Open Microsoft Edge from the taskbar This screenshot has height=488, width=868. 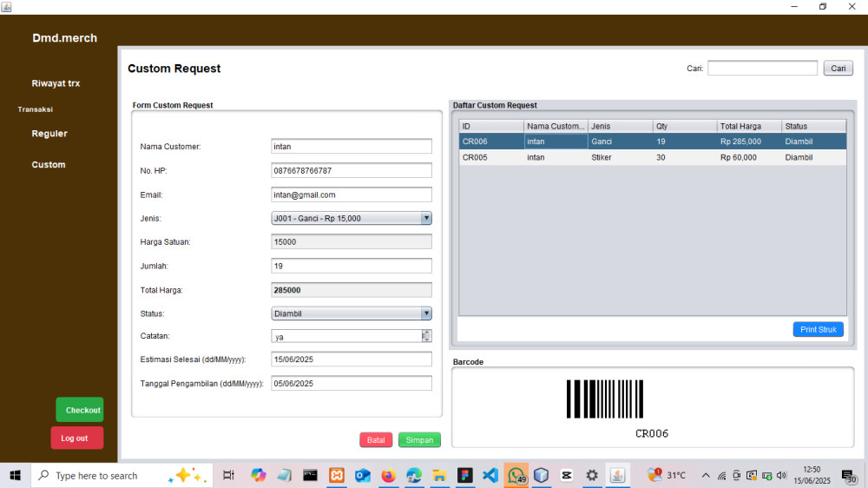[x=414, y=475]
